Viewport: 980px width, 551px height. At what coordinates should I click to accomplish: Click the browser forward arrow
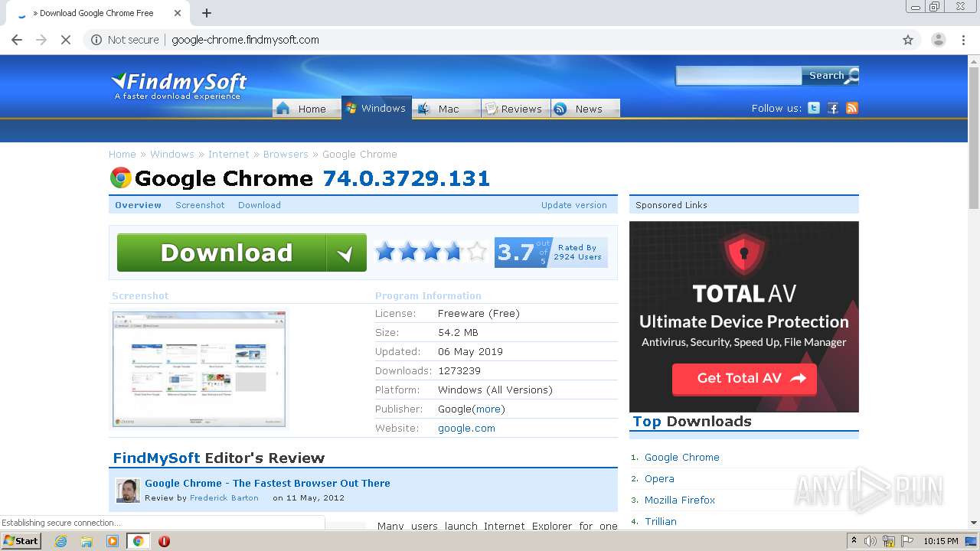point(41,40)
